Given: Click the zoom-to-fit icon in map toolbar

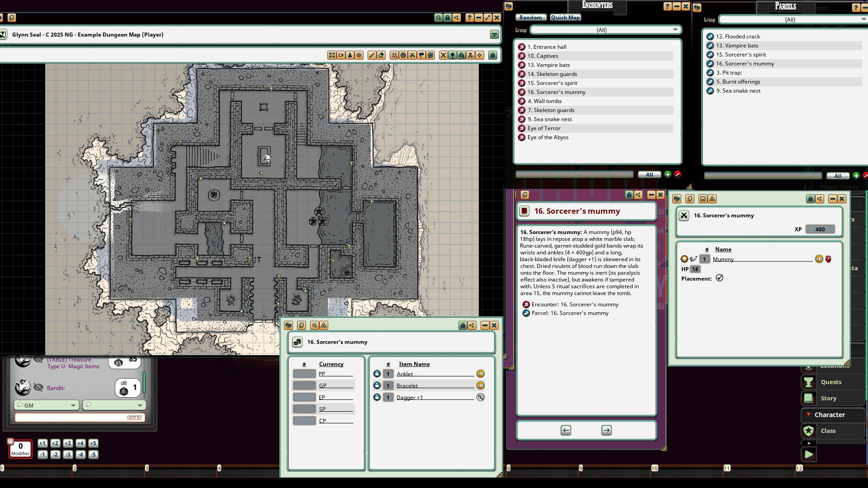Looking at the screenshot, I should coord(332,55).
